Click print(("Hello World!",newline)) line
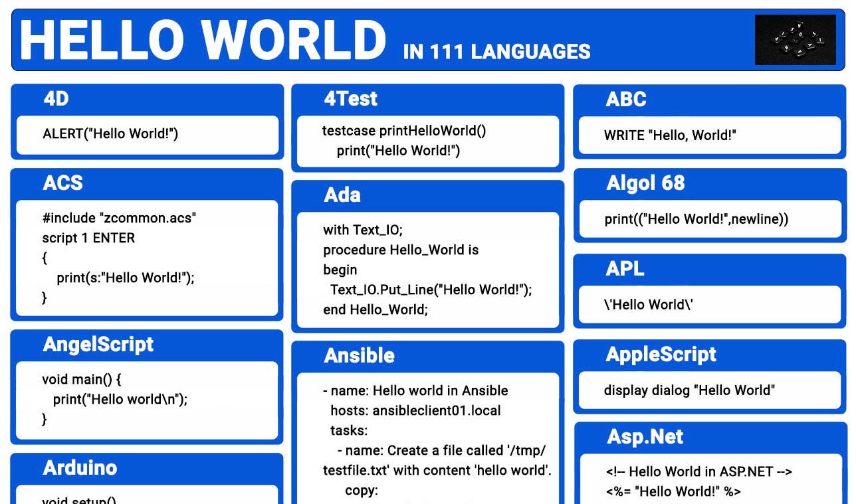Viewport: 856px width, 504px height. [696, 219]
